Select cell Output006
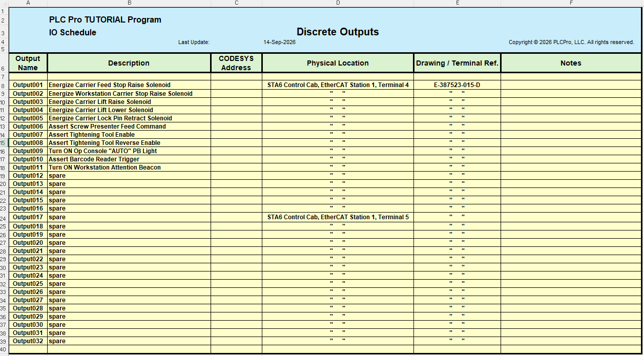 pyautogui.click(x=28, y=127)
